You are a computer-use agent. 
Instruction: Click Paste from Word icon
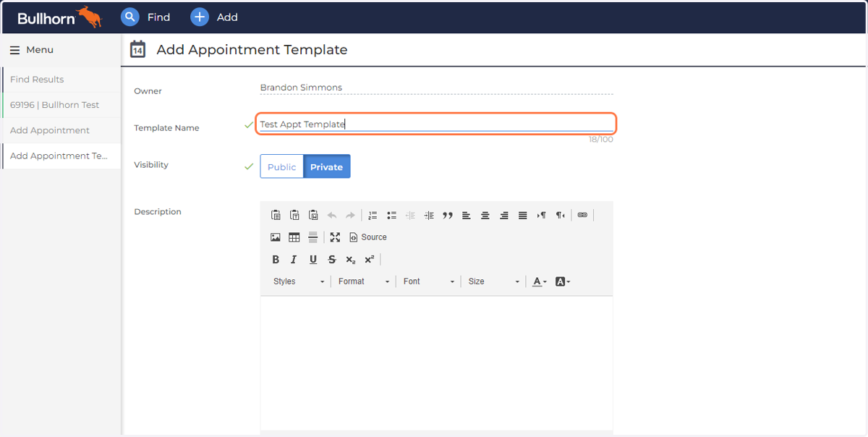[x=313, y=215]
